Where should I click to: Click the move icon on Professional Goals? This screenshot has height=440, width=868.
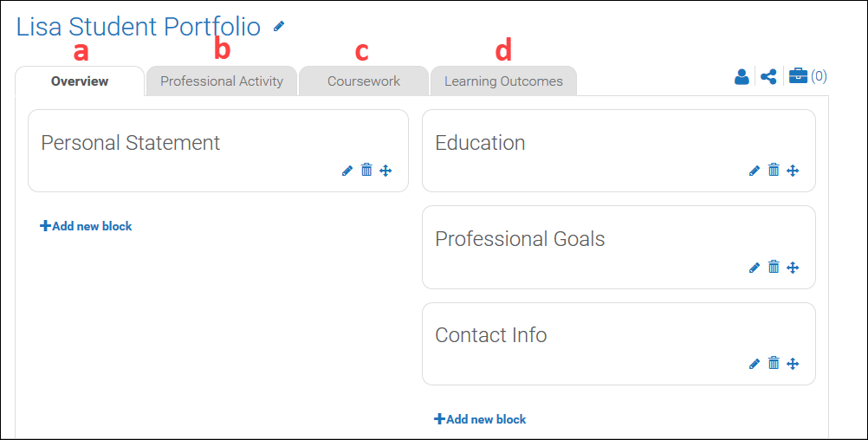point(793,268)
